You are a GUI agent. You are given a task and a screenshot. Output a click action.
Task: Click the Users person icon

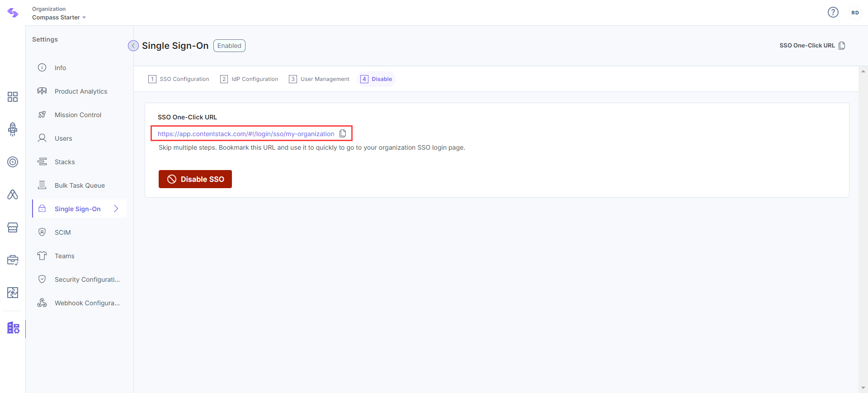coord(42,138)
